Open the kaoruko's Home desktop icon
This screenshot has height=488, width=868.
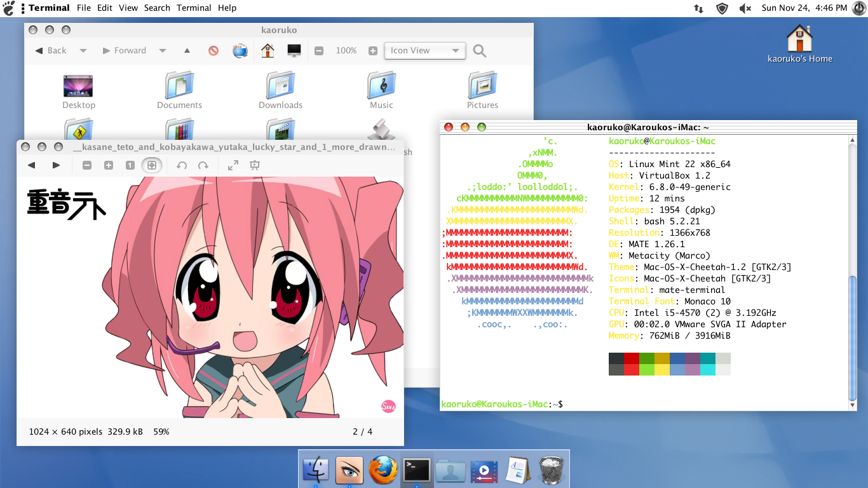(799, 44)
